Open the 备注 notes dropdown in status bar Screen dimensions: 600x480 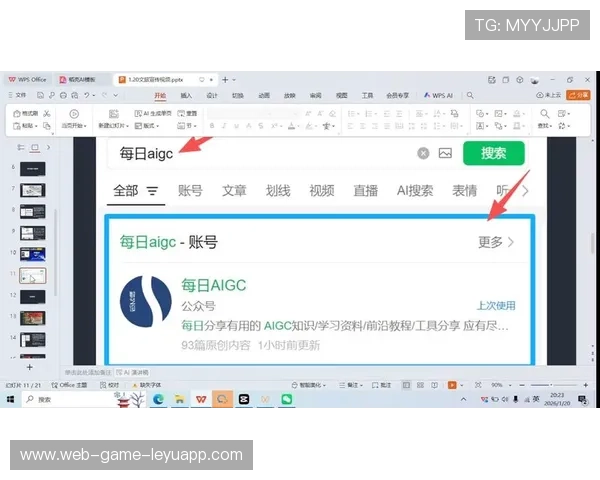[351, 385]
